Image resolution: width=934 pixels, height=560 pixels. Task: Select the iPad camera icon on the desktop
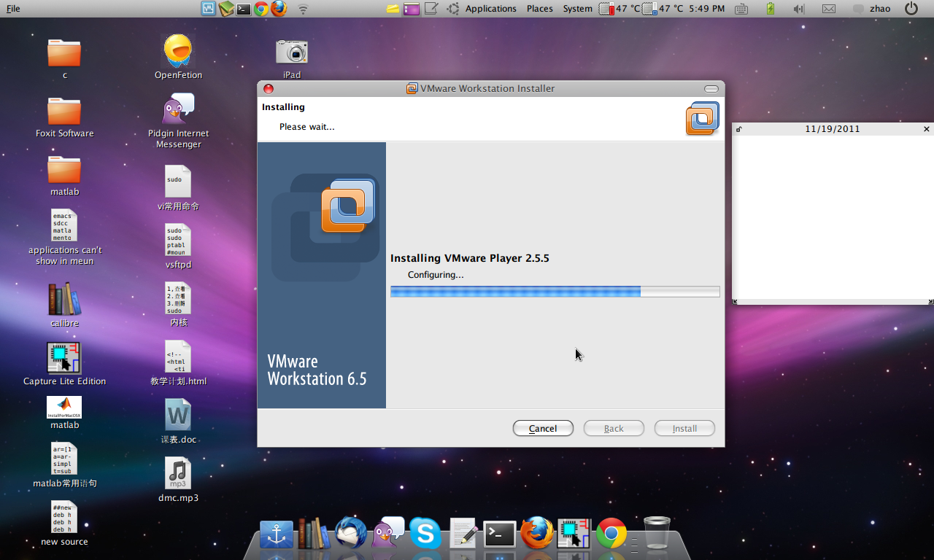pyautogui.click(x=292, y=52)
